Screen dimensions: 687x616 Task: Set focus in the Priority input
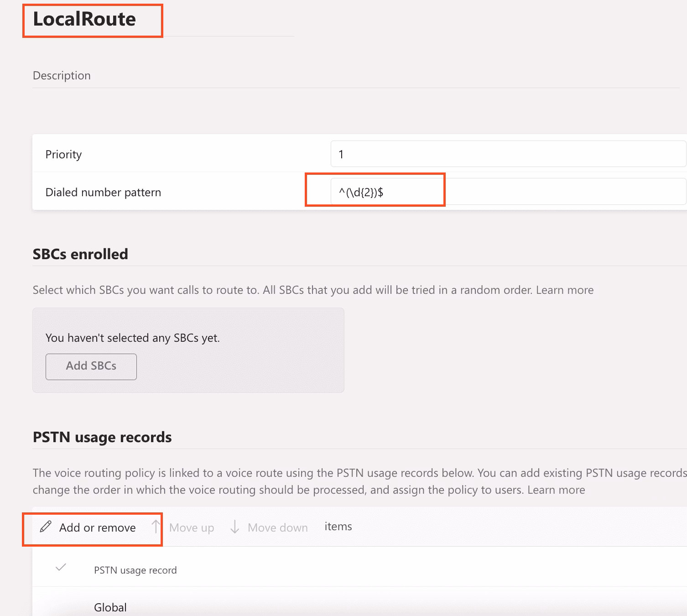[x=508, y=154]
